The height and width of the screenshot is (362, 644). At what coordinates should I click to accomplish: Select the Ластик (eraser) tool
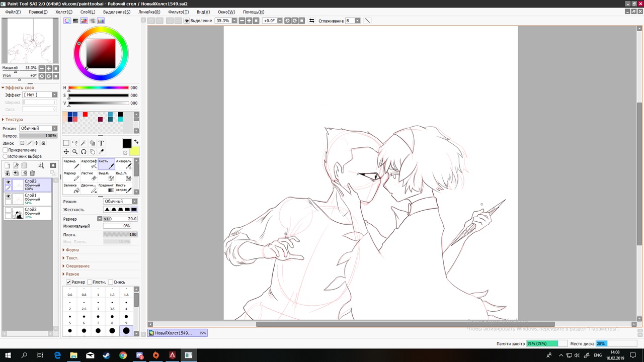pyautogui.click(x=89, y=176)
